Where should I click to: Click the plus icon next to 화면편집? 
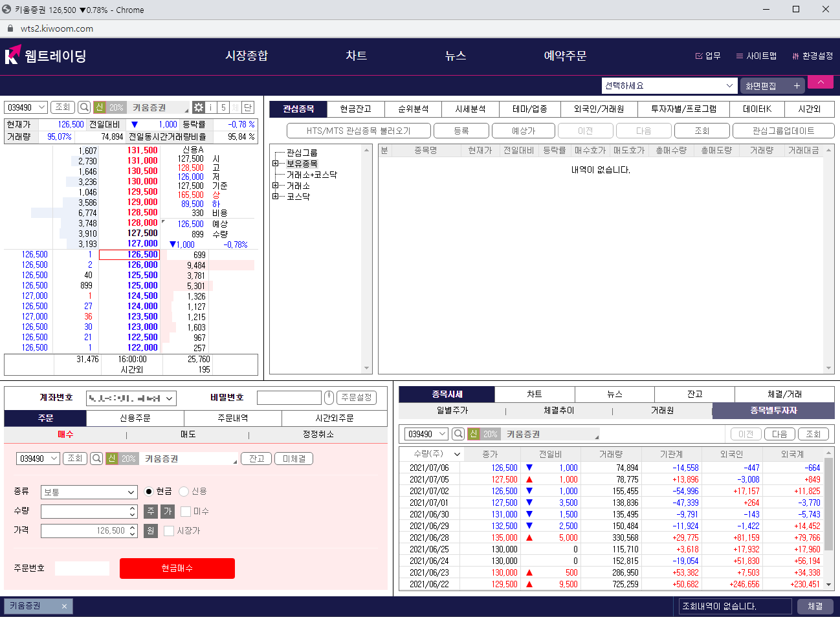(x=797, y=86)
